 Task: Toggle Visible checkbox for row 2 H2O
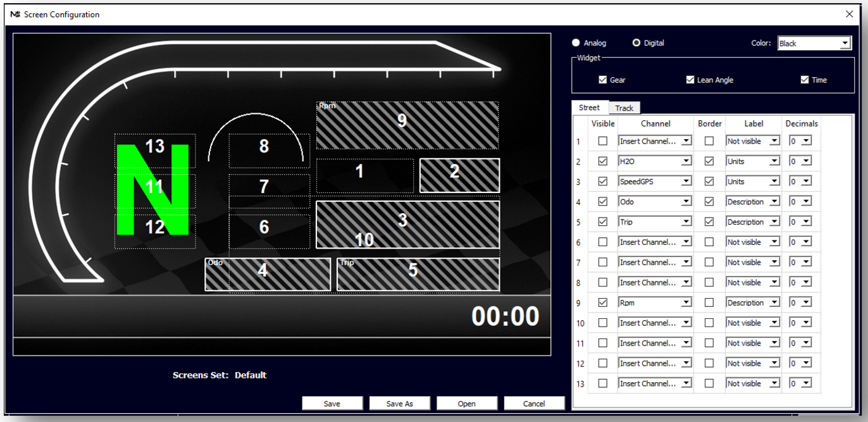pyautogui.click(x=603, y=161)
